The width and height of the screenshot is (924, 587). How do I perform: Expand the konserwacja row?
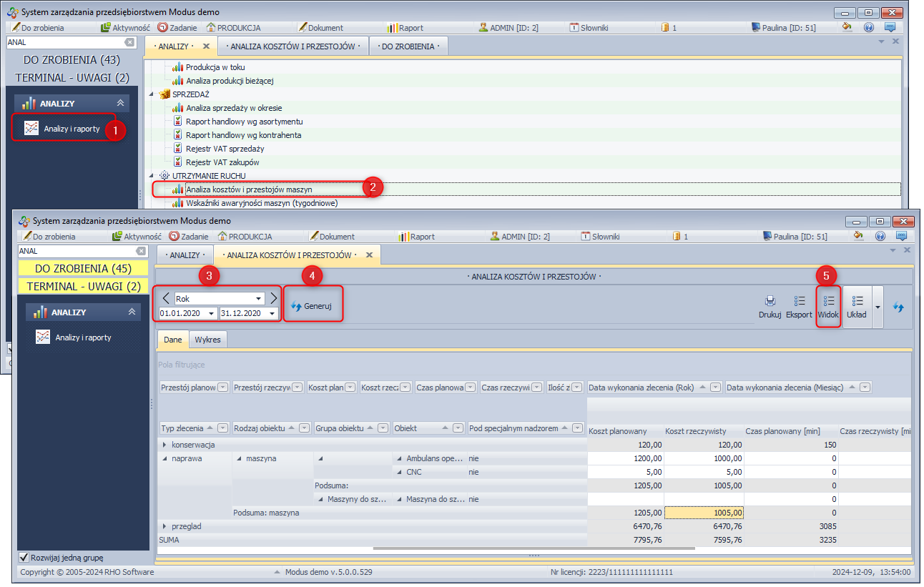(165, 445)
